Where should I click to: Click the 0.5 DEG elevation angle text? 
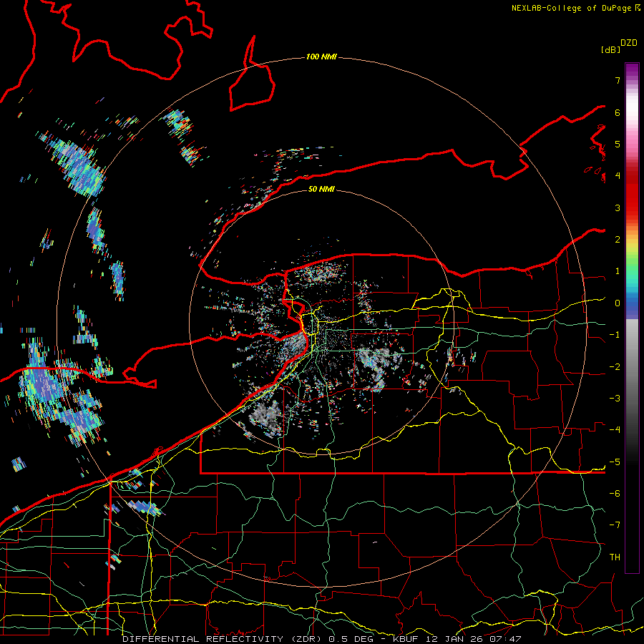[351, 639]
